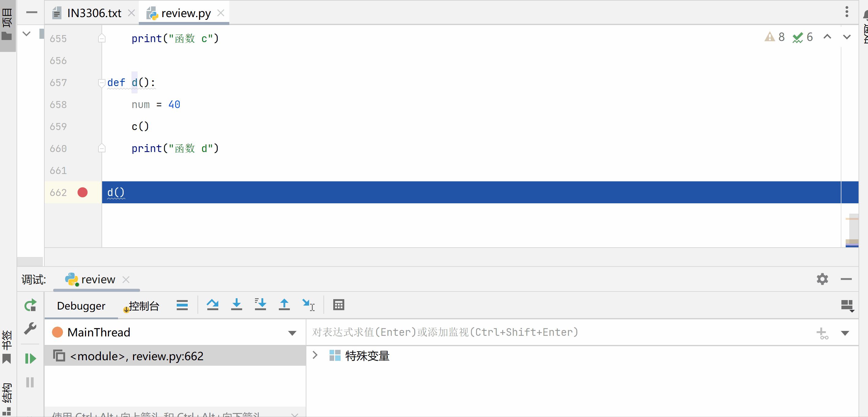This screenshot has height=417, width=868.
Task: Resume program with green play icon
Action: pos(30,358)
